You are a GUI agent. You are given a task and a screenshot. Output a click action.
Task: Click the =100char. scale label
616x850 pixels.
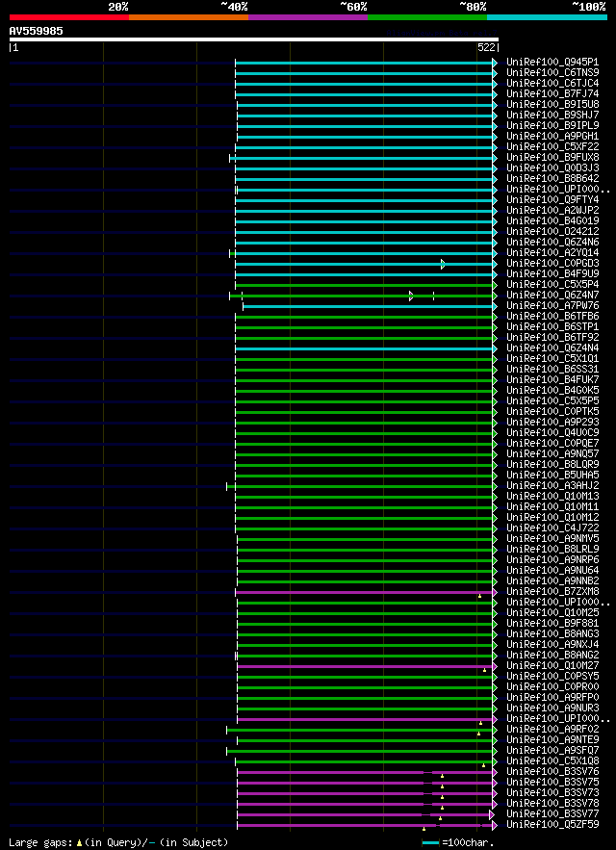pyautogui.click(x=468, y=843)
